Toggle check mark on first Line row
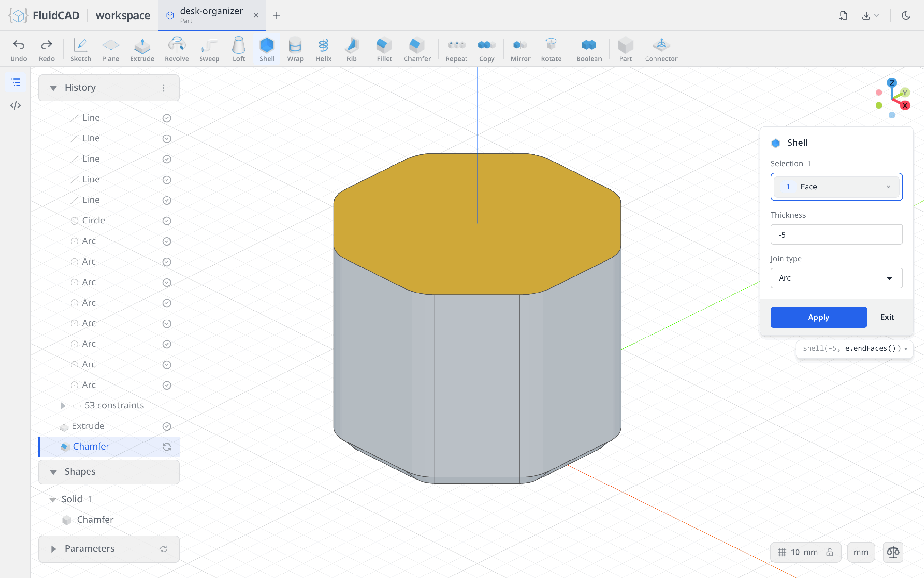This screenshot has height=578, width=924. tap(167, 118)
